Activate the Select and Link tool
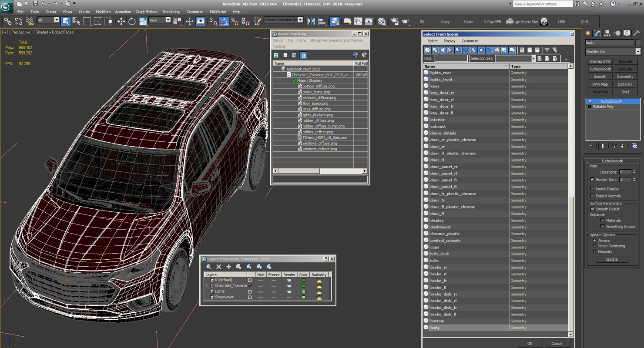This screenshot has width=644, height=348. [x=8, y=21]
